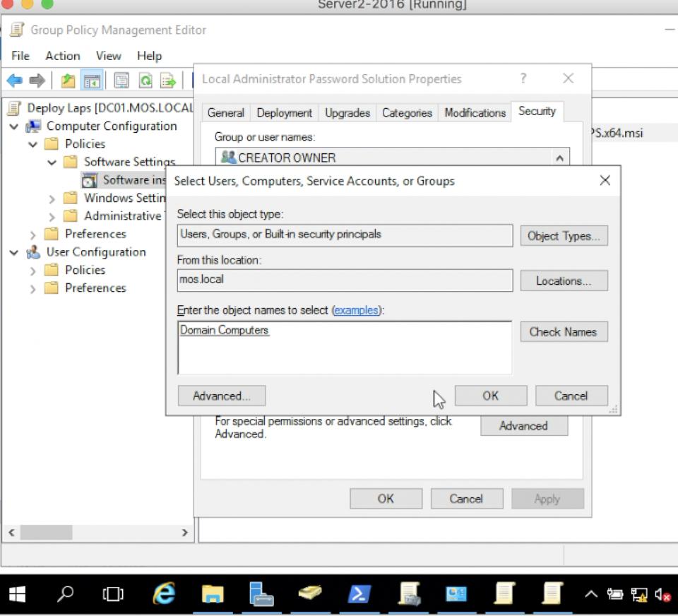This screenshot has height=616, width=678.
Task: Click the Locations button
Action: coord(564,280)
